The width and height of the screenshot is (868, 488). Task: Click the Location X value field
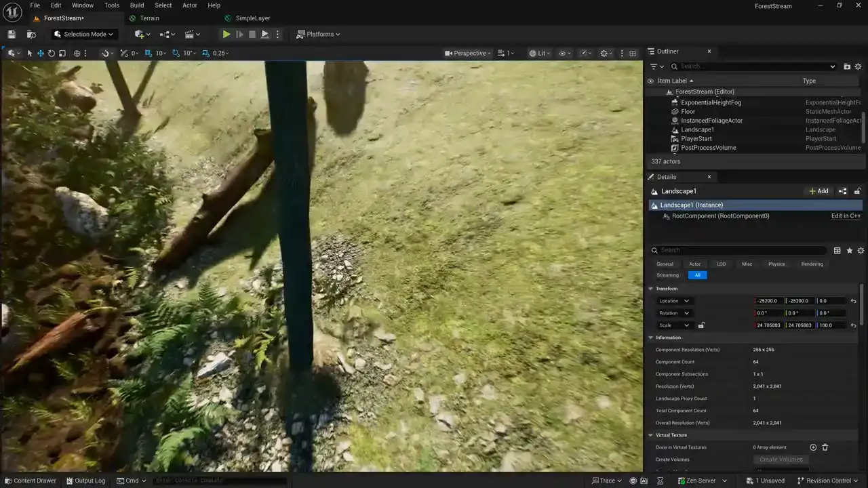(x=768, y=301)
